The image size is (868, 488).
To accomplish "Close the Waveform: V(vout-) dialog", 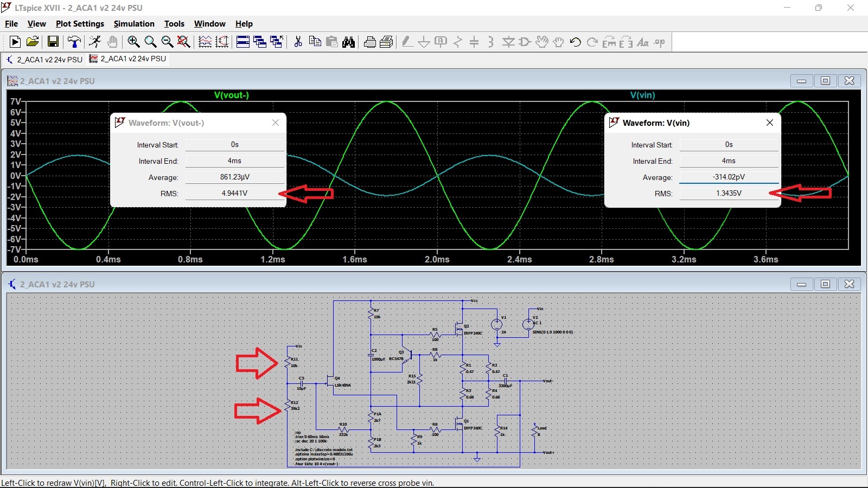I will click(276, 123).
